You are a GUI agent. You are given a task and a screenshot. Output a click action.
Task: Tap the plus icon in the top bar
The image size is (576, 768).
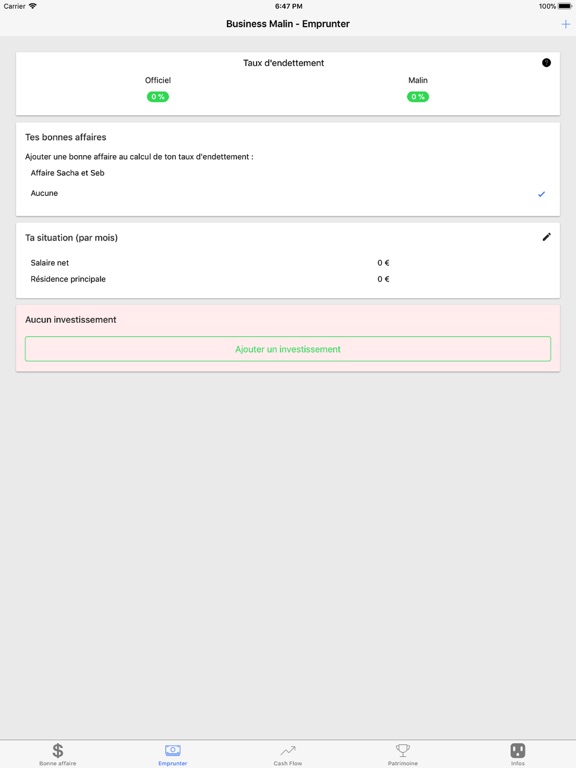565,24
